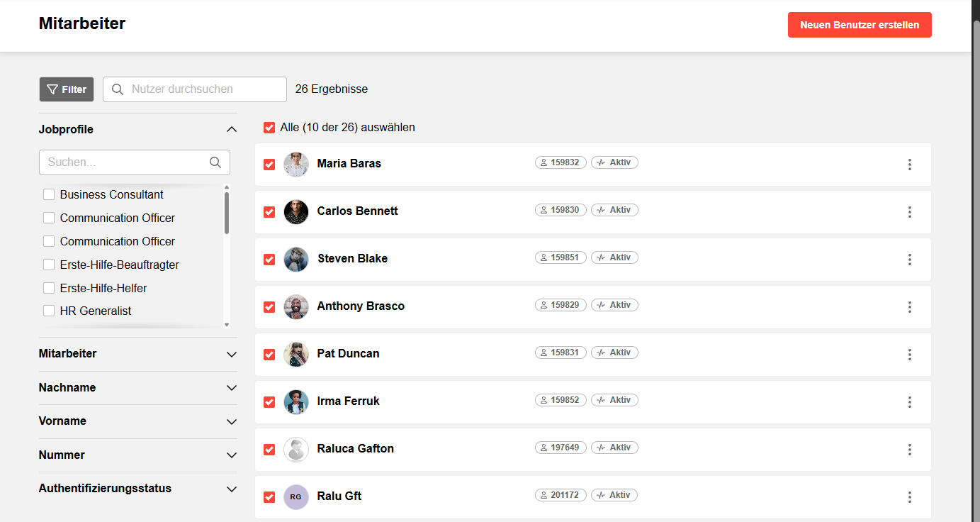Uncheck the 'Alle (10 der 26) auswählen' checkbox

pyautogui.click(x=269, y=128)
